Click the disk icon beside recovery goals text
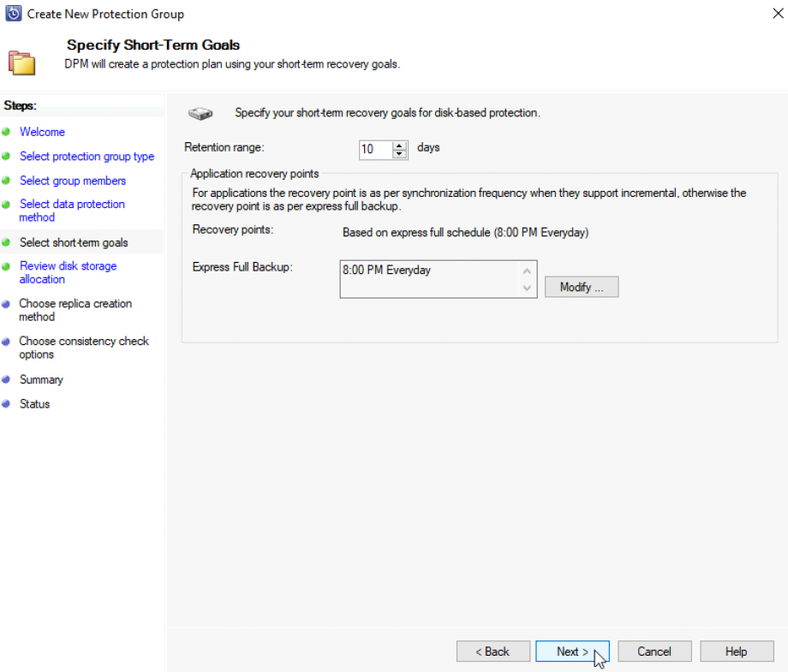Image resolution: width=788 pixels, height=672 pixels. tap(200, 112)
